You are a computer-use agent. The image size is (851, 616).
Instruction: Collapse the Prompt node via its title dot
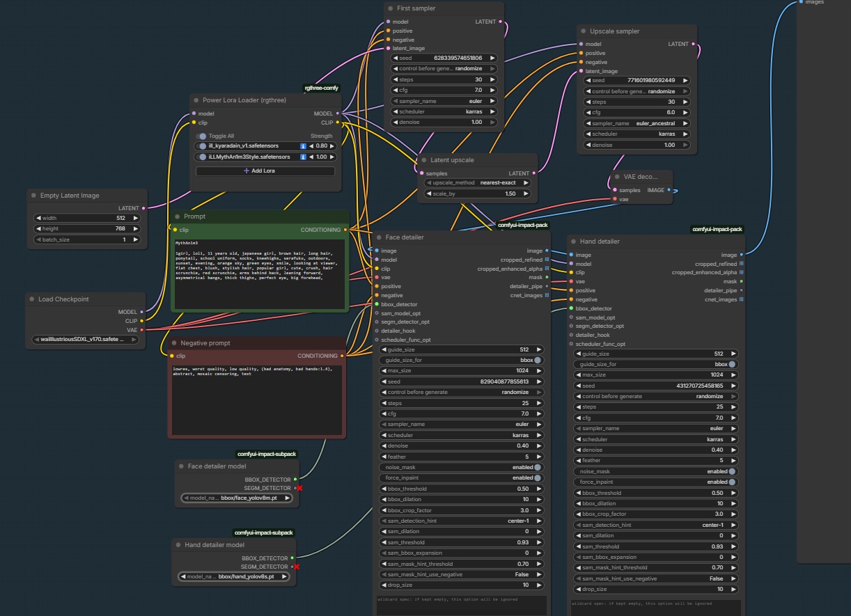177,217
